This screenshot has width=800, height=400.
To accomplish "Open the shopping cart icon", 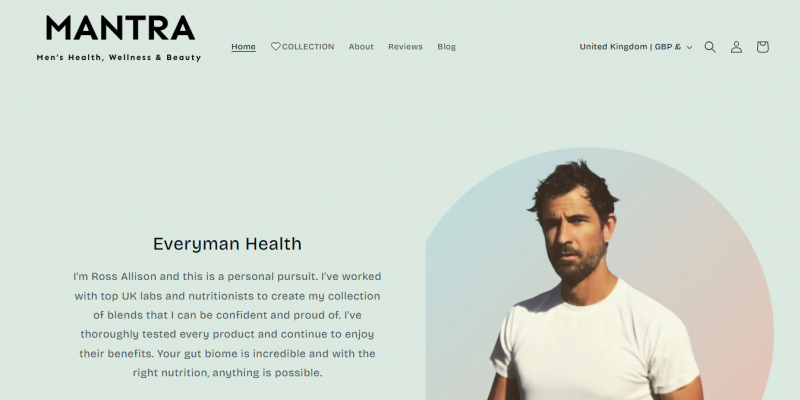I will (x=762, y=47).
